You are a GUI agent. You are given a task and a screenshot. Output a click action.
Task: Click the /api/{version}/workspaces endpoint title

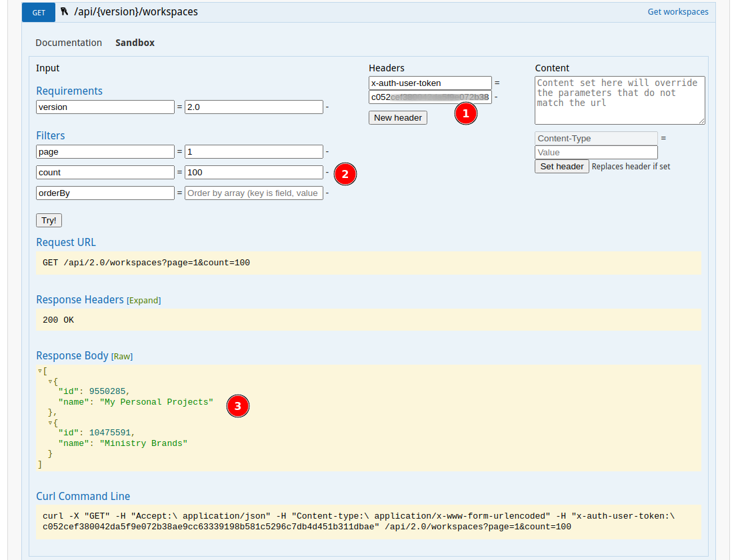[136, 12]
